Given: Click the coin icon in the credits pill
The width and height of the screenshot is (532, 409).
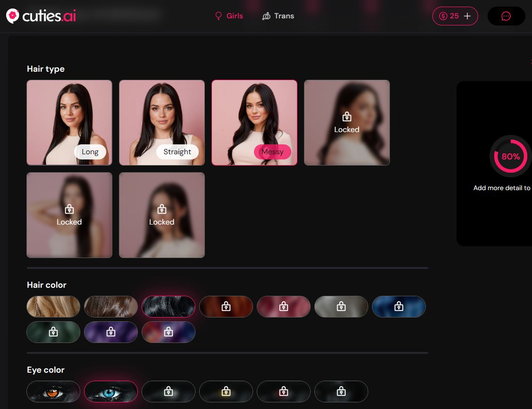Looking at the screenshot, I should tap(442, 16).
